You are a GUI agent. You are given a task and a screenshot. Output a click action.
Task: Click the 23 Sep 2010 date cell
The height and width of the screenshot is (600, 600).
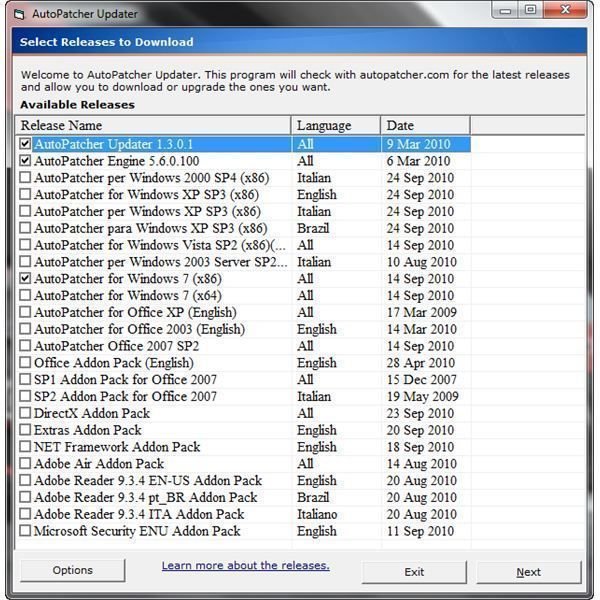coord(420,414)
